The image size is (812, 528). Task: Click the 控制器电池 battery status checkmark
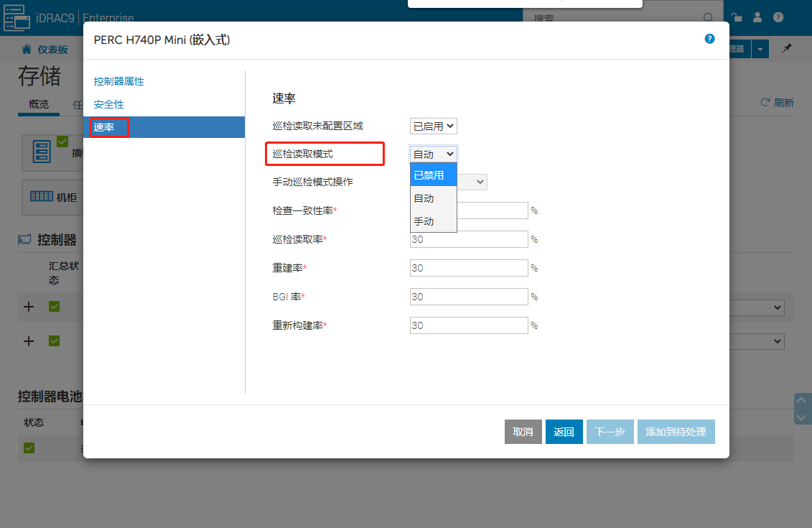click(x=29, y=449)
